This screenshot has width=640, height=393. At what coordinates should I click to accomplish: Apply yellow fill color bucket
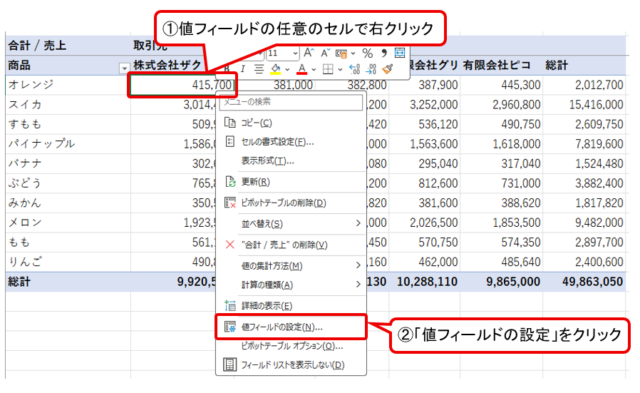pos(276,69)
